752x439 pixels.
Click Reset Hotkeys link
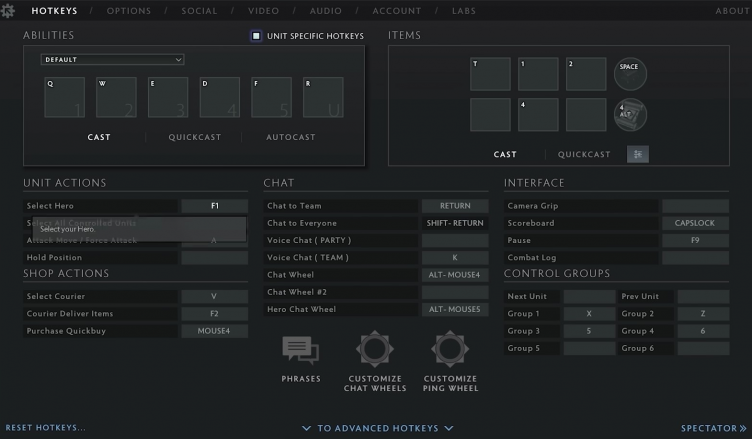point(45,428)
